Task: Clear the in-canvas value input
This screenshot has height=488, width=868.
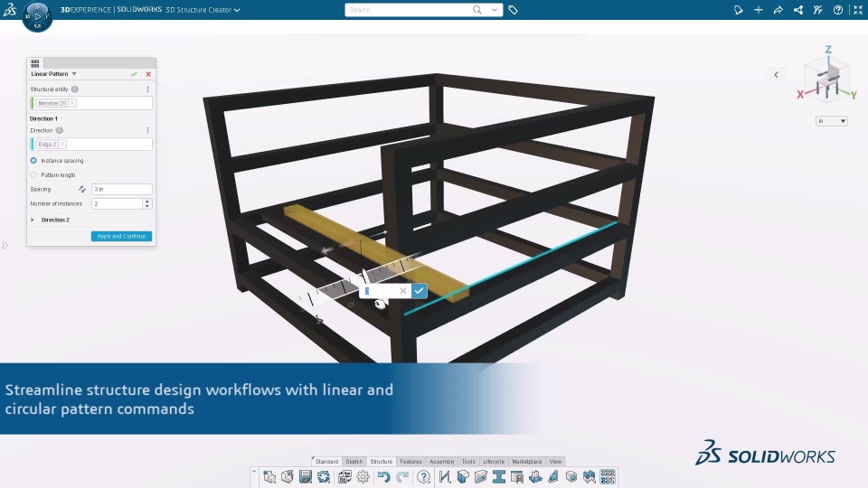Action: [403, 290]
